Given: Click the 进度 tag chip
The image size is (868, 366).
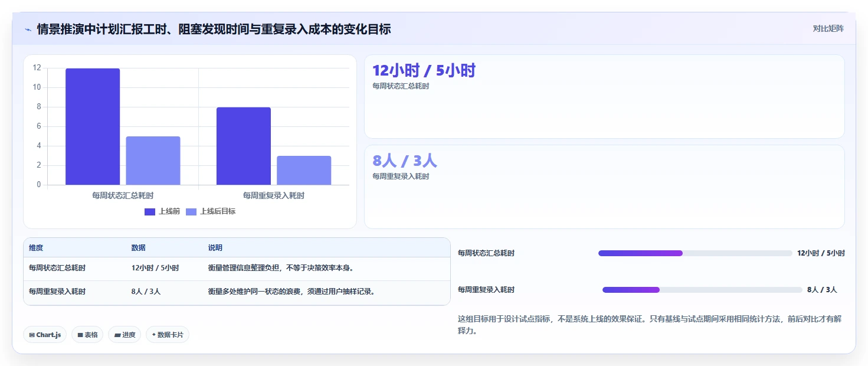Looking at the screenshot, I should point(125,335).
